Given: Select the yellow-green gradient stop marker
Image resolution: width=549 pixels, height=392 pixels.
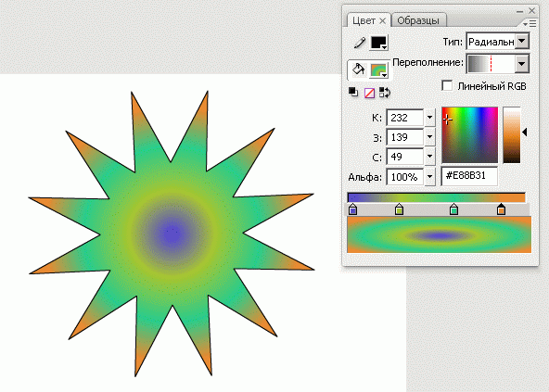Looking at the screenshot, I should coord(399,209).
